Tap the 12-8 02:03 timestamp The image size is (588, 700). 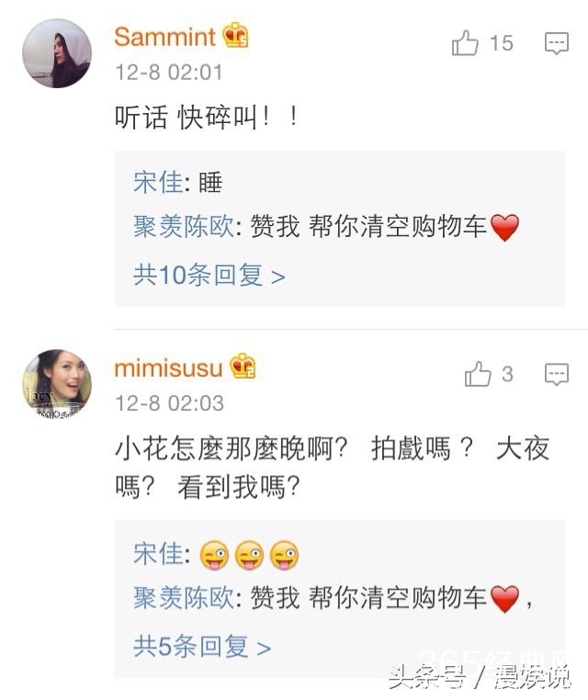pyautogui.click(x=169, y=402)
